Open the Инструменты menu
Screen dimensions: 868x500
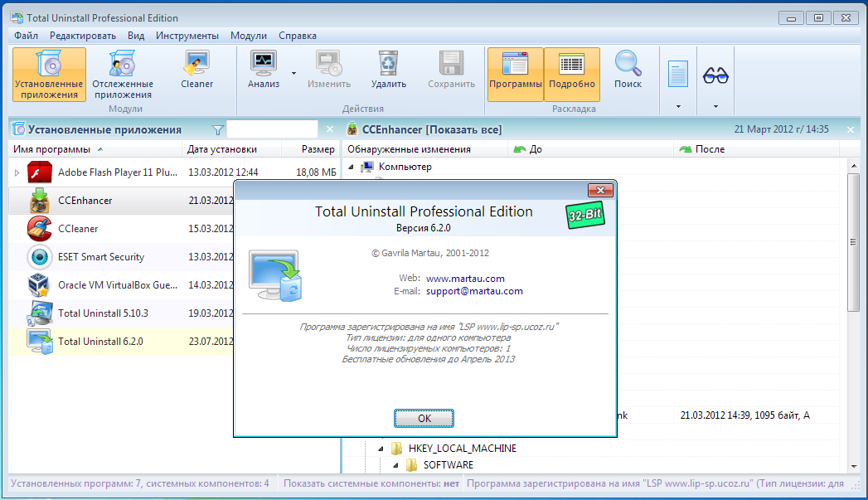(x=187, y=36)
